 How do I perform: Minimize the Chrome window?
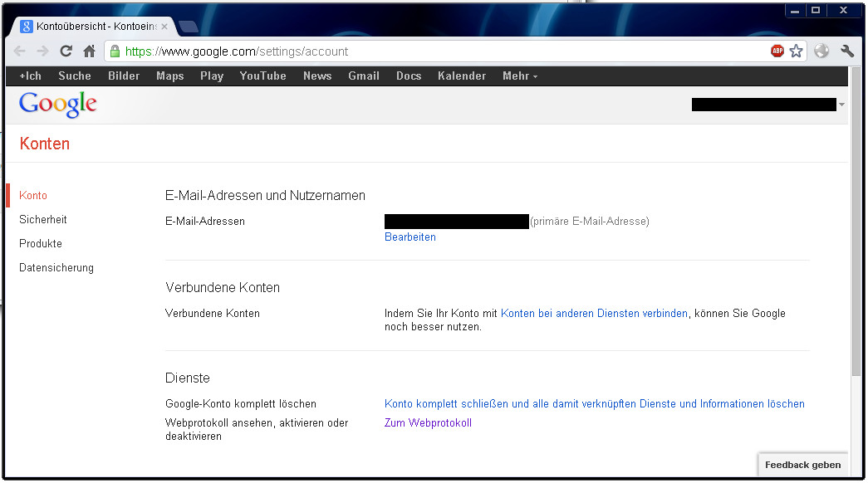(794, 11)
